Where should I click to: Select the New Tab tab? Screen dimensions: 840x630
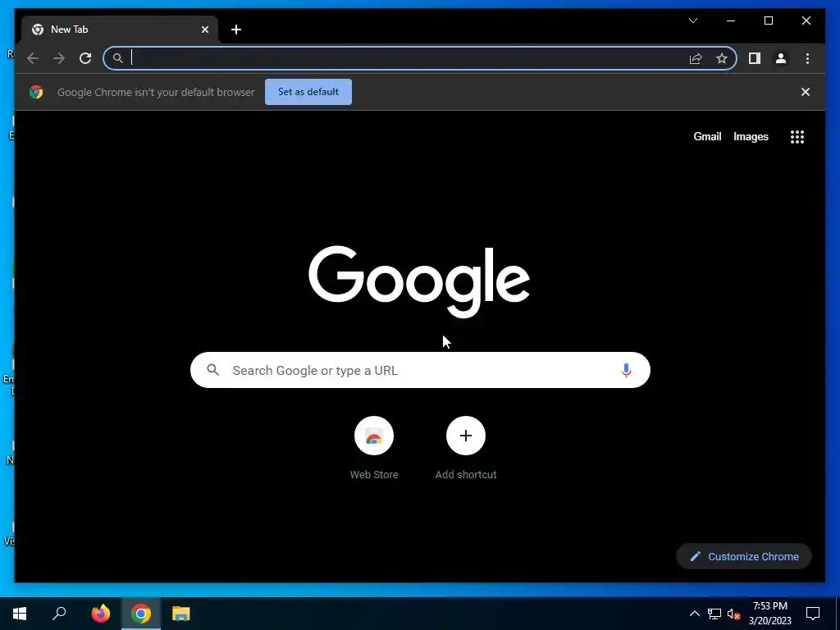pos(120,30)
